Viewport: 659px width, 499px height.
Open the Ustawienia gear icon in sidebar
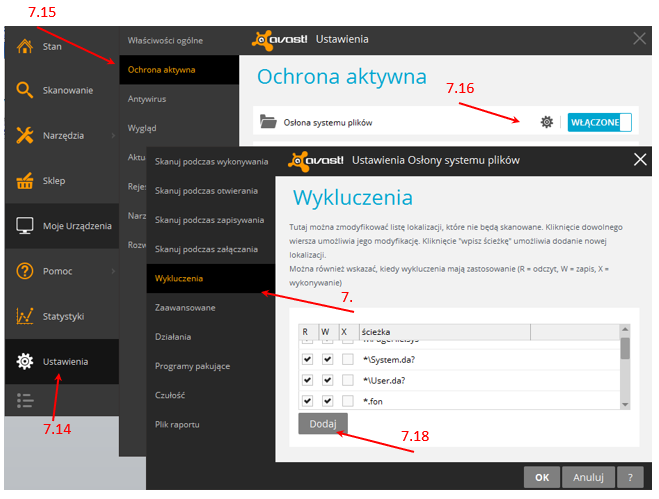coord(24,362)
